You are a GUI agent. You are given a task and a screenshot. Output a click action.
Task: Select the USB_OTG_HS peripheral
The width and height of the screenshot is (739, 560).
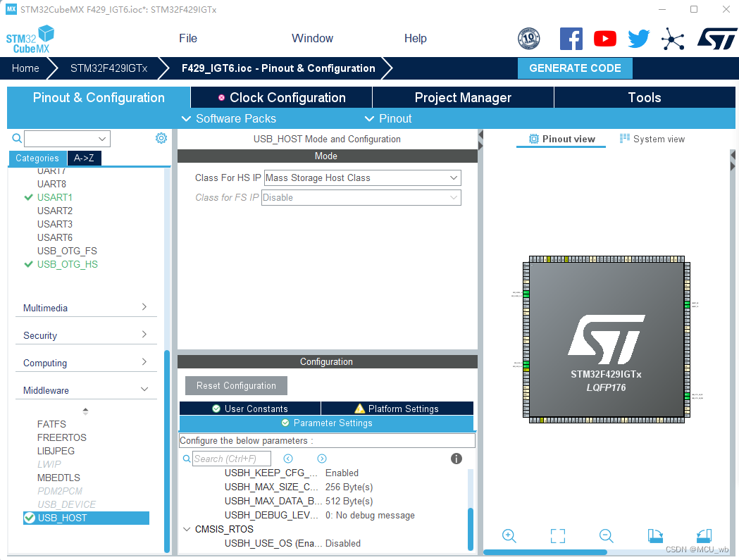(68, 264)
